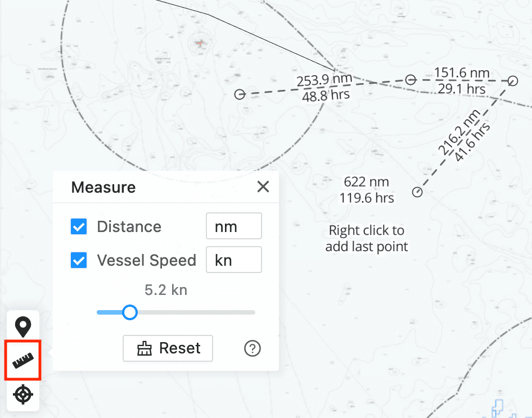Toggle the ruler Measure tool
The image size is (532, 418).
click(23, 360)
